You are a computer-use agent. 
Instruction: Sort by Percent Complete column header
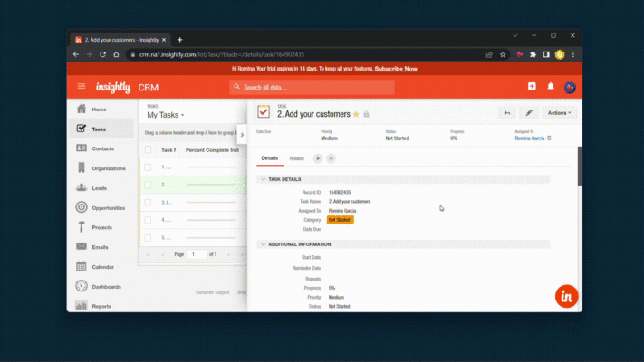212,150
